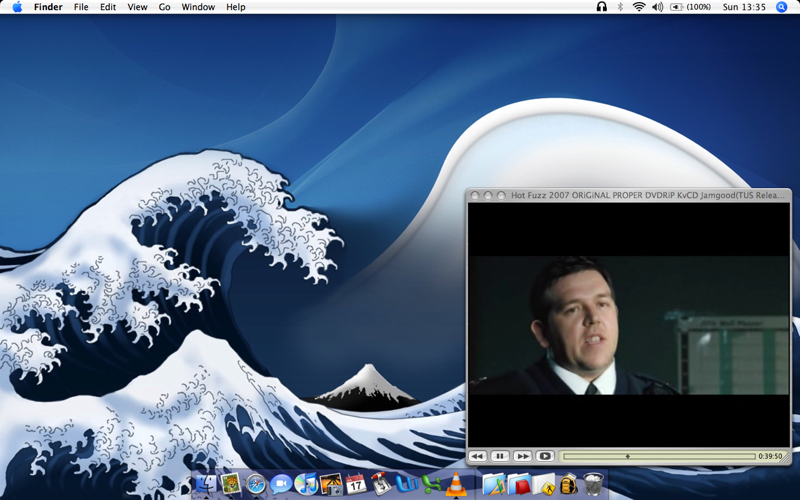Image resolution: width=800 pixels, height=500 pixels.
Task: Pause the Hot Fuzz video playback
Action: tap(500, 456)
